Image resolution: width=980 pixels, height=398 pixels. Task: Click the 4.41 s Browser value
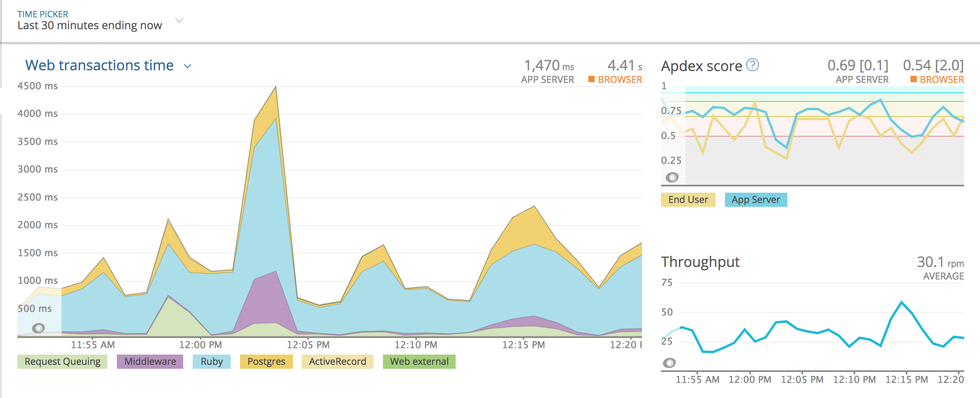point(625,66)
